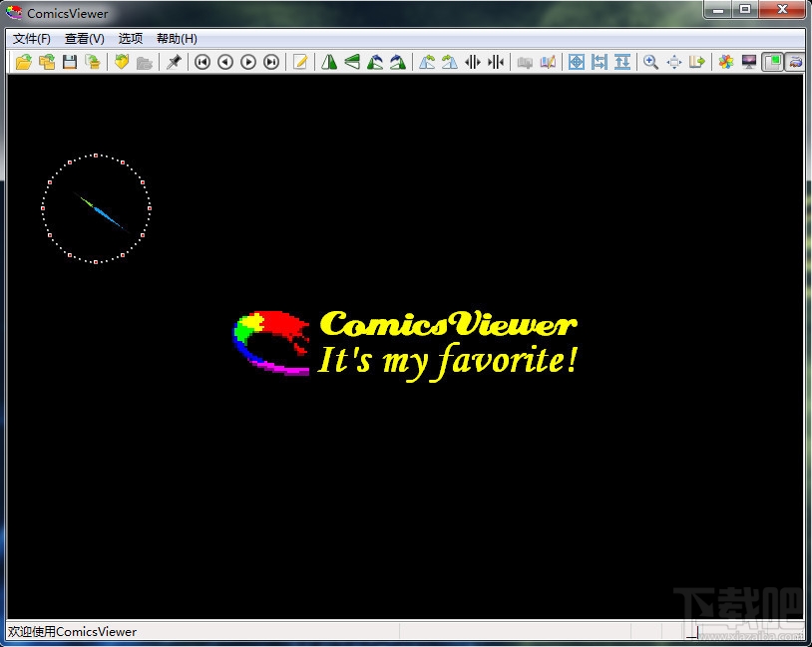The height and width of the screenshot is (647, 812).
Task: Click light-blue rotate right icon
Action: point(450,62)
